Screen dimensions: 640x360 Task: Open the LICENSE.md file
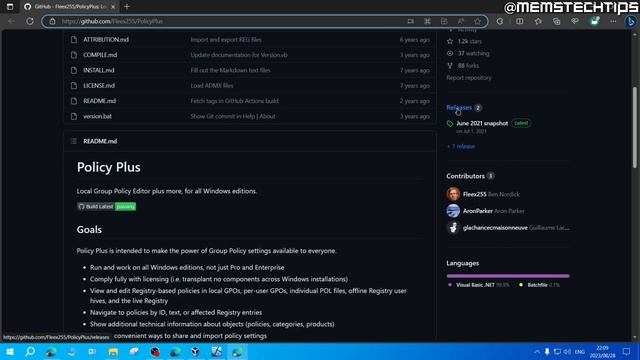pos(99,86)
